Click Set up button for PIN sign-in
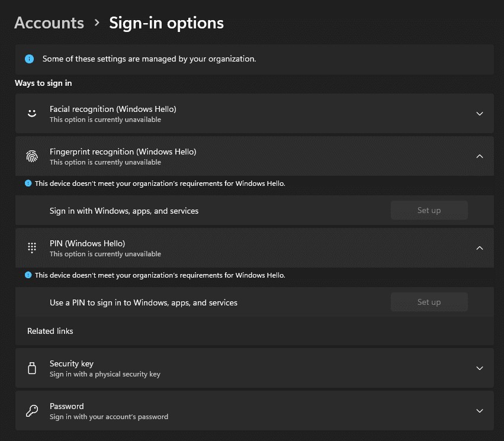The width and height of the screenshot is (504, 441). (x=429, y=302)
